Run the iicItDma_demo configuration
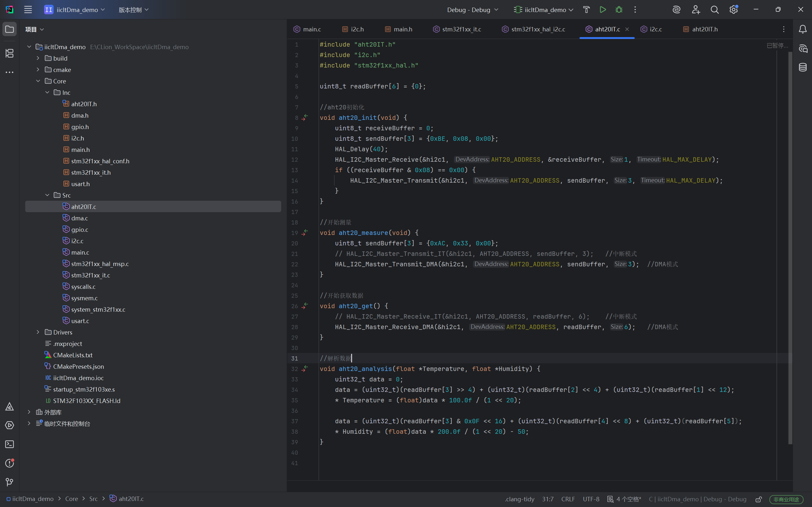Screen dimensions: 812x507 (x=603, y=10)
